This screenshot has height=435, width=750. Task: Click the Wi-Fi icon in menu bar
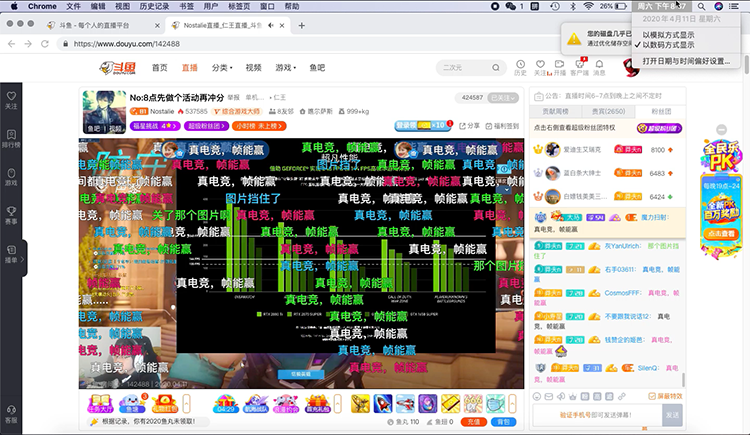point(588,6)
